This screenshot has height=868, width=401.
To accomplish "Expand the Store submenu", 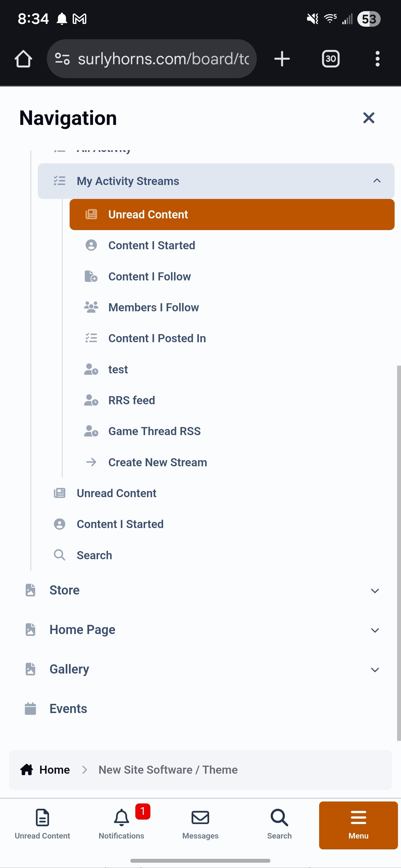I will (x=375, y=591).
